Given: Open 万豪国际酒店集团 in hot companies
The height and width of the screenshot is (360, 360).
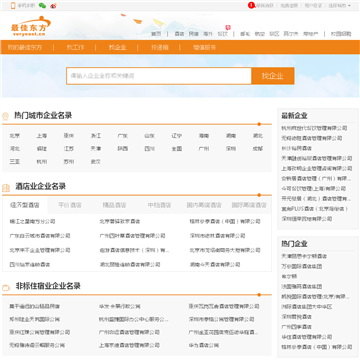Looking at the screenshot, I should click(x=302, y=266).
